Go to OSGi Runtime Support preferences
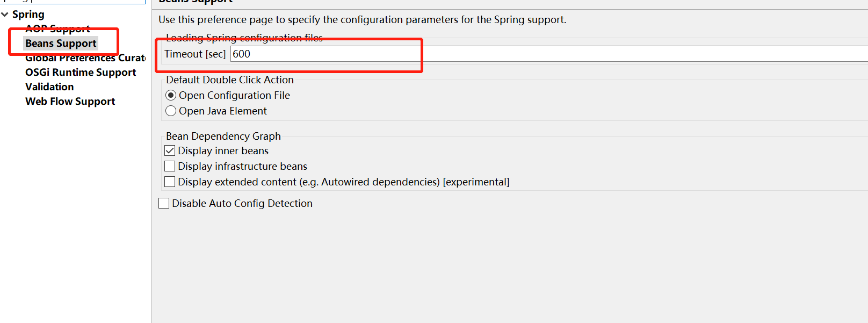The height and width of the screenshot is (323, 868). pos(81,73)
